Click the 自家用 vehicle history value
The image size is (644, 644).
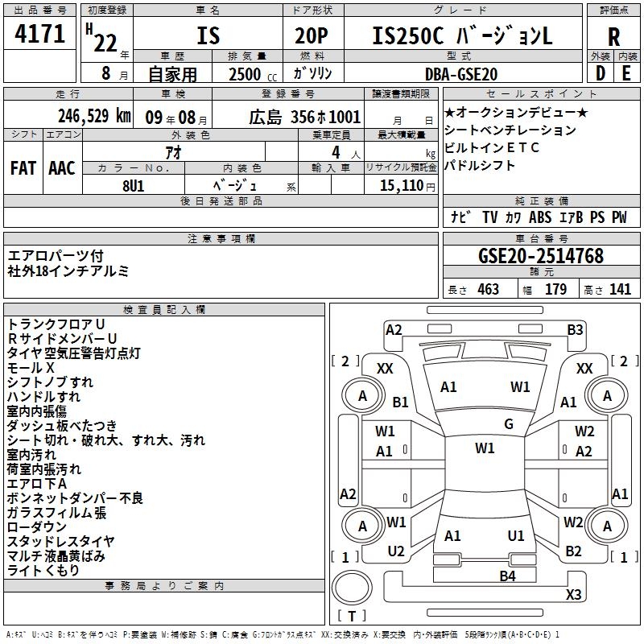tap(171, 74)
